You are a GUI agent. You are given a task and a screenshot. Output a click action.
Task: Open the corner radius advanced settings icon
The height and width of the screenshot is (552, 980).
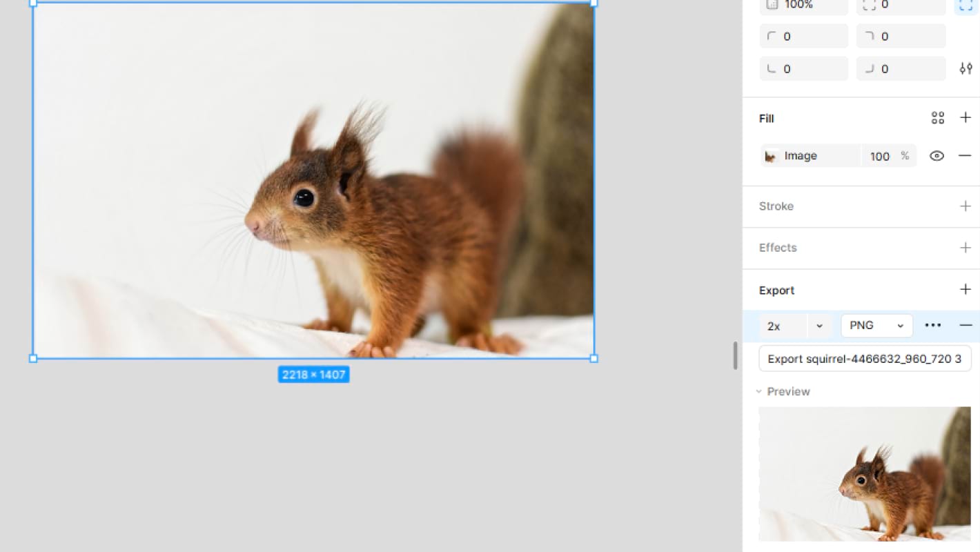(966, 69)
